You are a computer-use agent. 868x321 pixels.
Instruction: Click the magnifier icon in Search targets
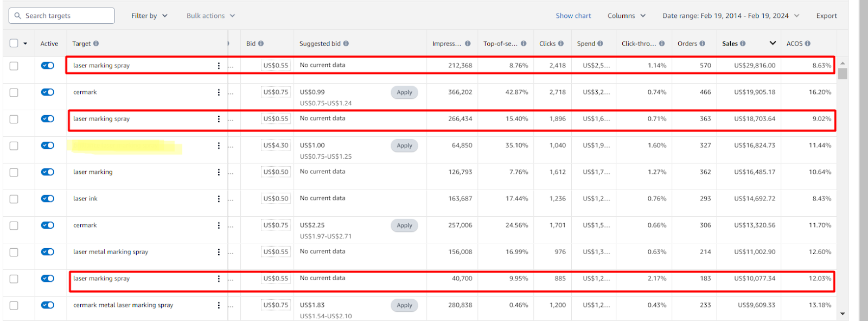[x=18, y=16]
